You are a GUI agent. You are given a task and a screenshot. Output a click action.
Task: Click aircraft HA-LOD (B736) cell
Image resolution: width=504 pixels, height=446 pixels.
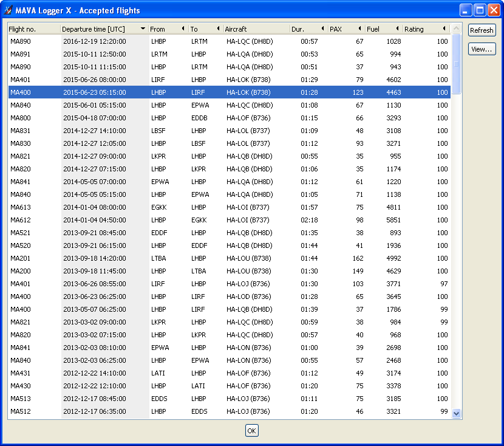coord(249,297)
